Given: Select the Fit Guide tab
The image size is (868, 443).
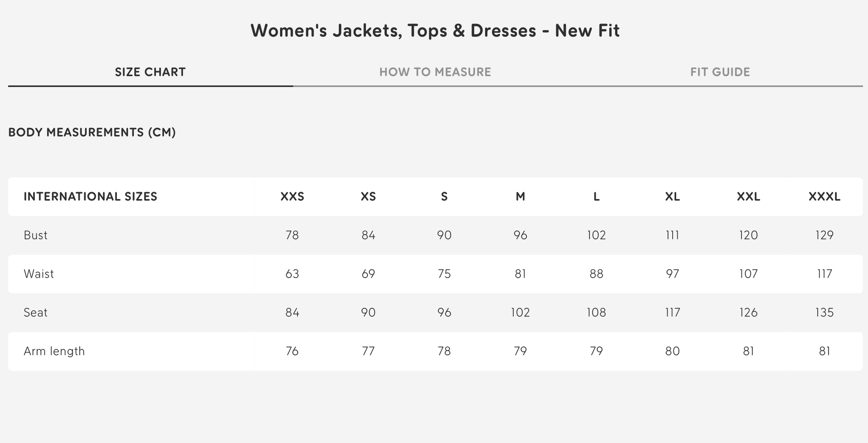Looking at the screenshot, I should 720,72.
